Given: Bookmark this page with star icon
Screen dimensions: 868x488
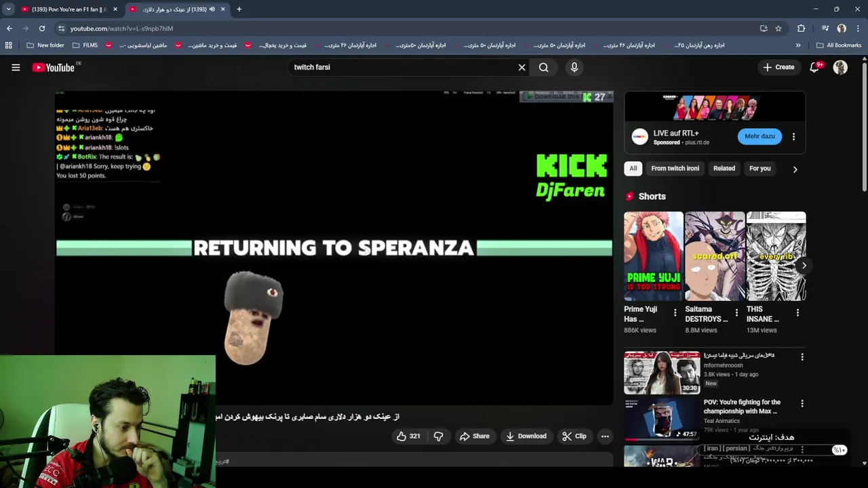Looking at the screenshot, I should click(x=778, y=28).
